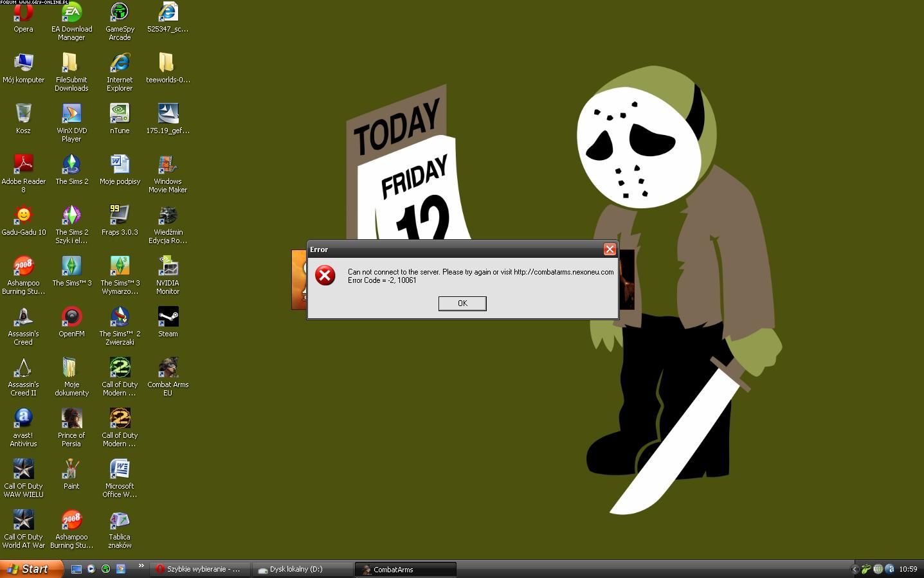
Task: Select the OpenFM desktop icon
Action: pyautogui.click(x=71, y=322)
